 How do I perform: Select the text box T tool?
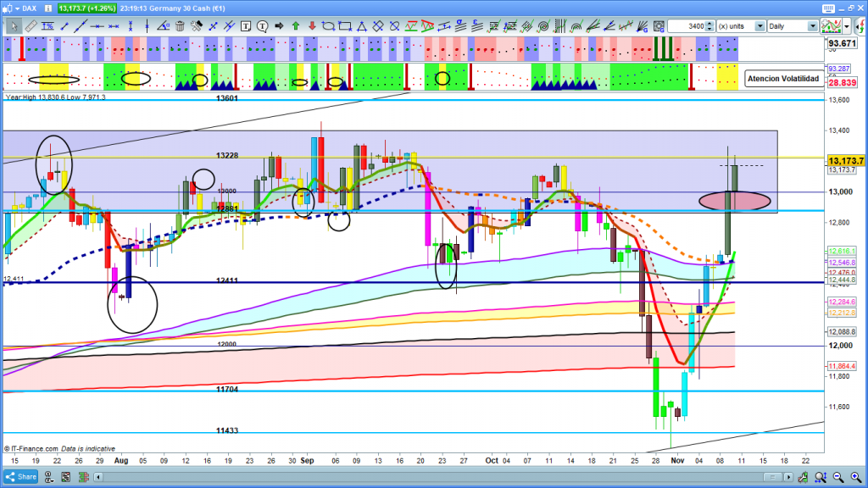point(246,26)
